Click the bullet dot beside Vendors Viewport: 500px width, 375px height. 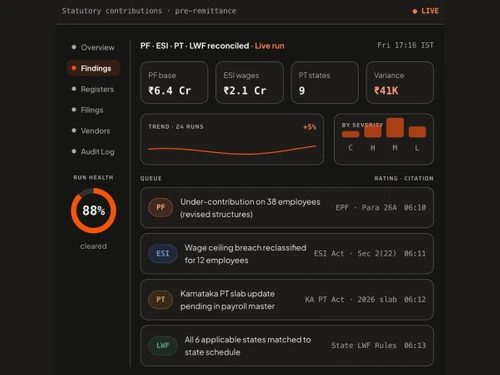tap(74, 130)
